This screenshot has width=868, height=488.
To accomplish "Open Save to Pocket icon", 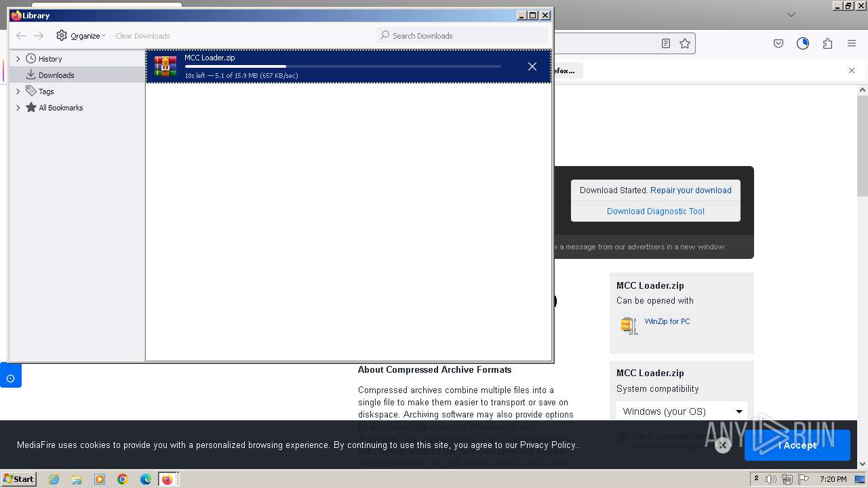I will (x=778, y=43).
